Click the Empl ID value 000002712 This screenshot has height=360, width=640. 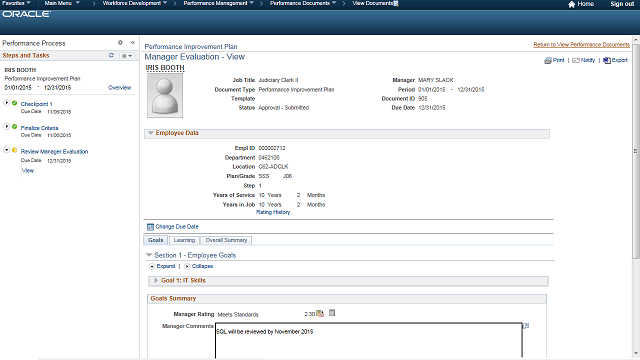tap(272, 148)
